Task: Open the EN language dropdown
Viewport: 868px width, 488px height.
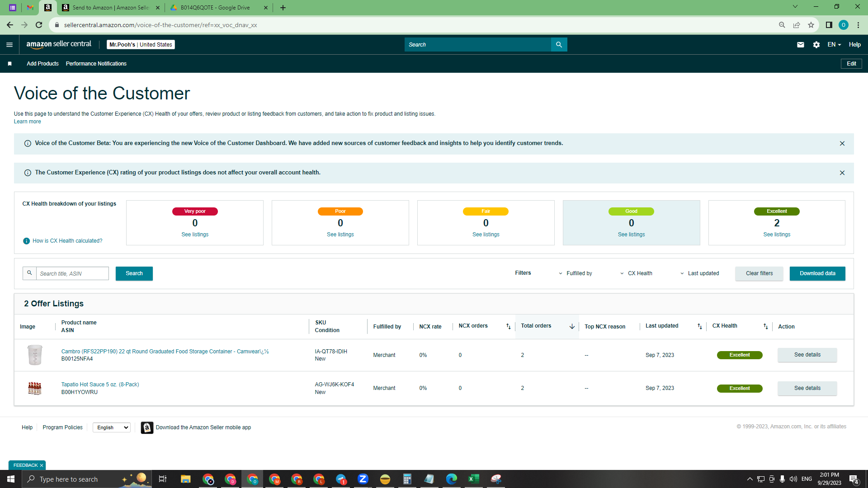Action: pos(834,45)
